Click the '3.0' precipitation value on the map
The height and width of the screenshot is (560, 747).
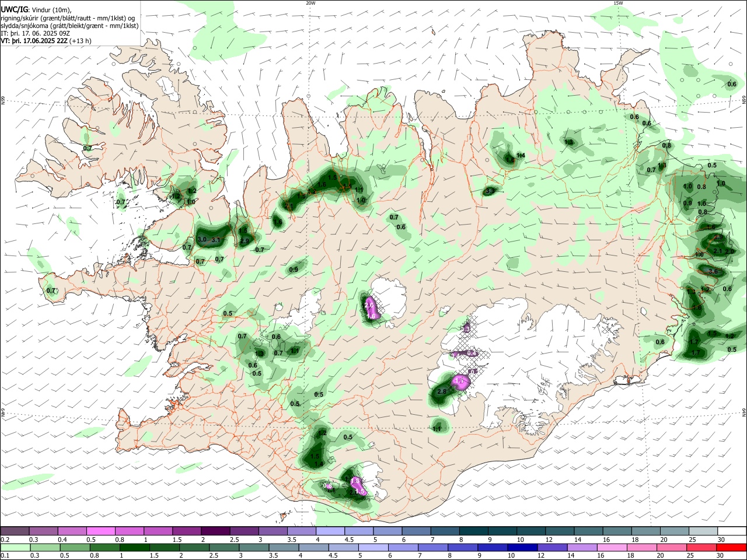[203, 240]
